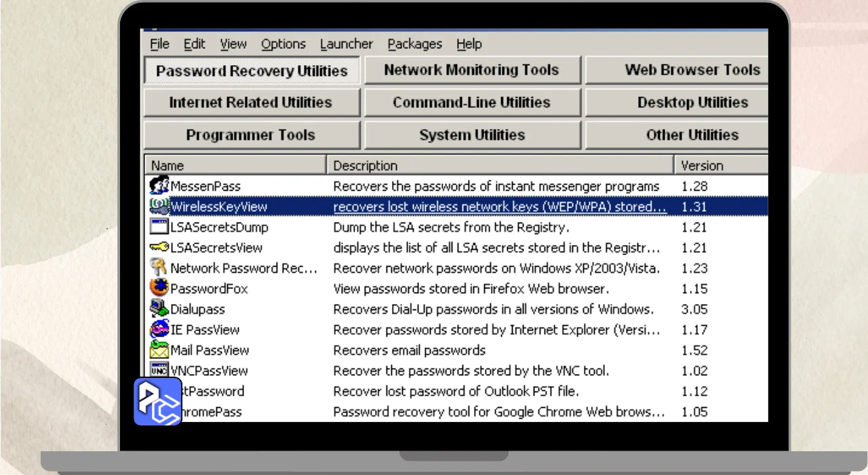Click version 3.05 in Dialupass row
Screen dimensions: 868x475
pos(694,309)
